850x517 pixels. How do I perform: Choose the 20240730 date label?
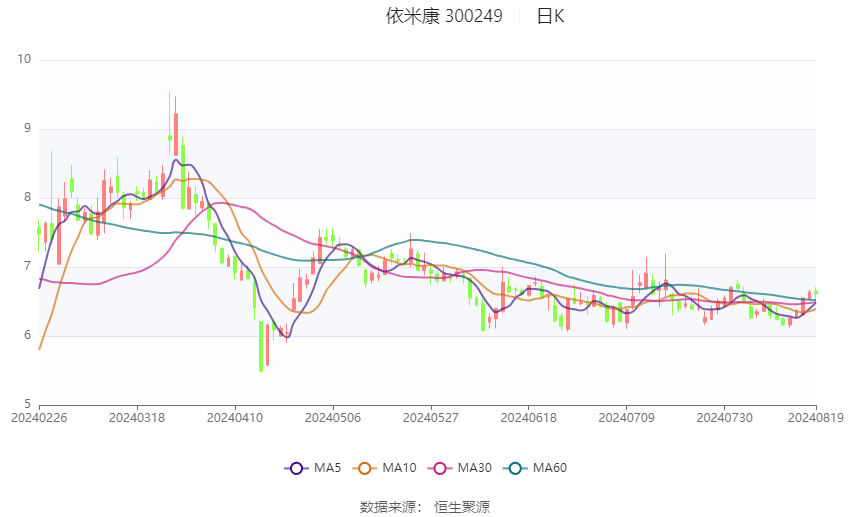click(x=724, y=416)
